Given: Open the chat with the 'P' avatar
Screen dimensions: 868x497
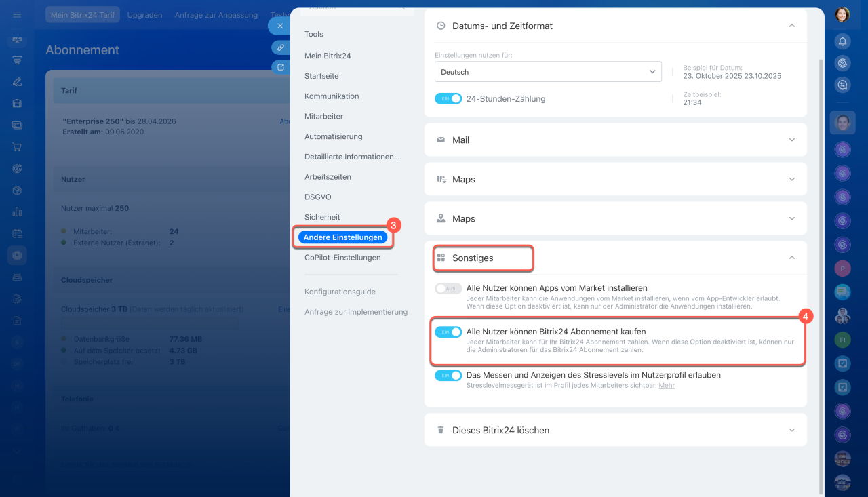Looking at the screenshot, I should pos(842,268).
